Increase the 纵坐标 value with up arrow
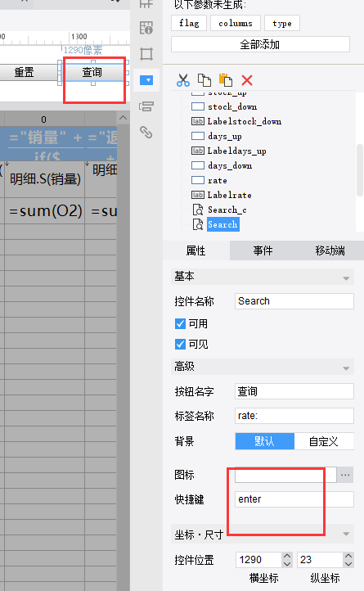Screen dimensions: 364x591 point(348,556)
